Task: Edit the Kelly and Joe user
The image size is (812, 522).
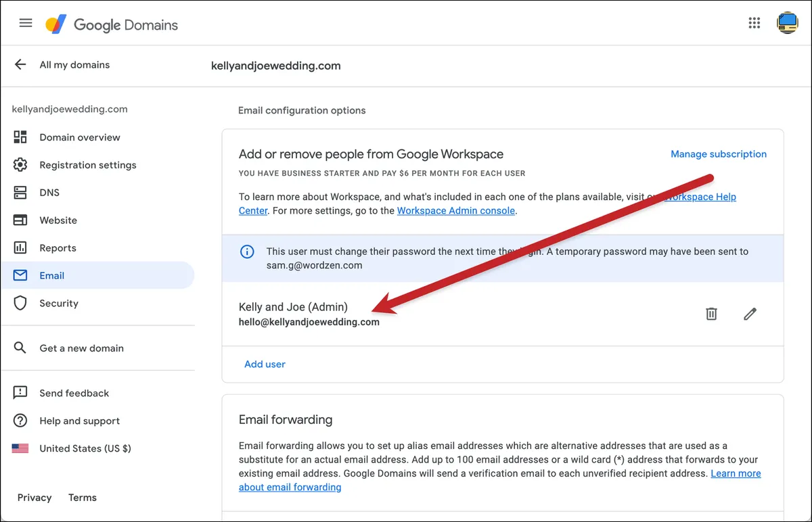Action: tap(750, 314)
